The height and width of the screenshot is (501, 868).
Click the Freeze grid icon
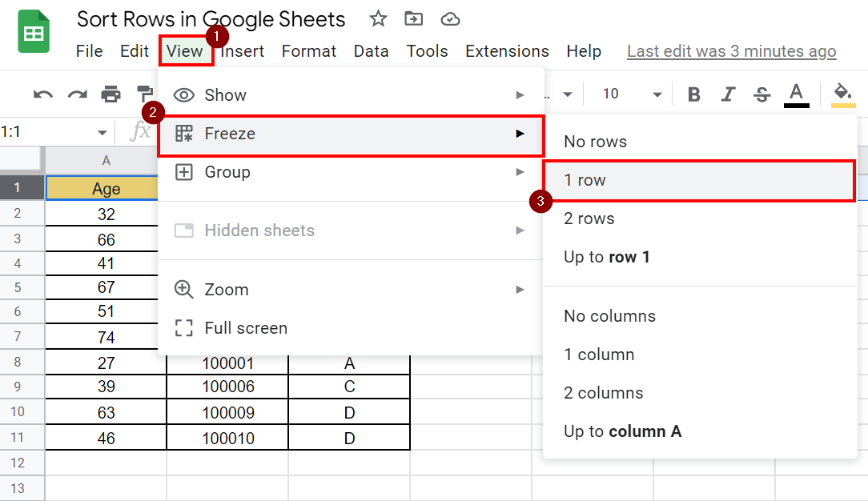(184, 134)
